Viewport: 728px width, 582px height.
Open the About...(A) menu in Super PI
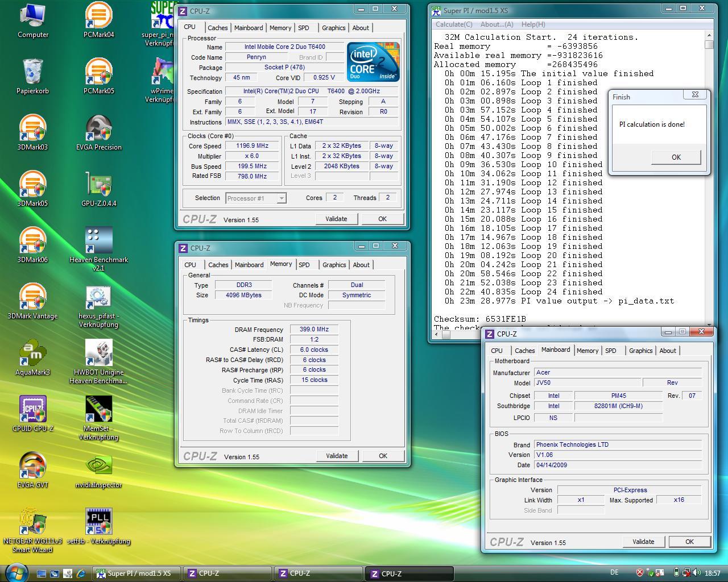pyautogui.click(x=497, y=24)
